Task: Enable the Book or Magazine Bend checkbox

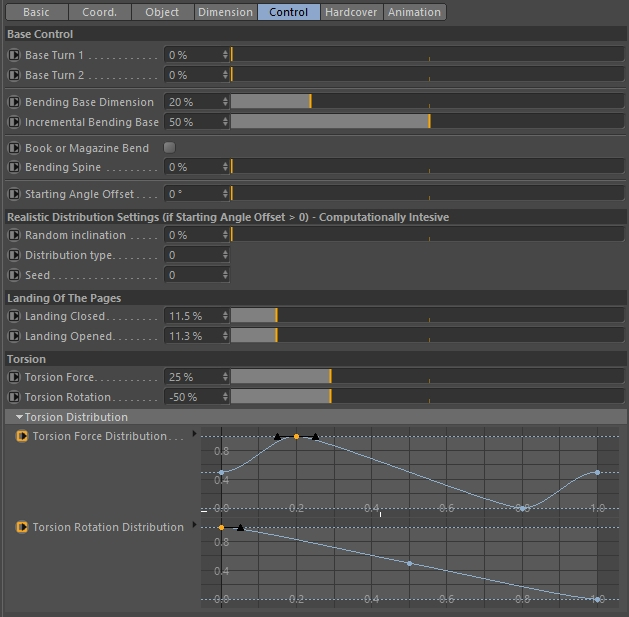Action: click(169, 148)
